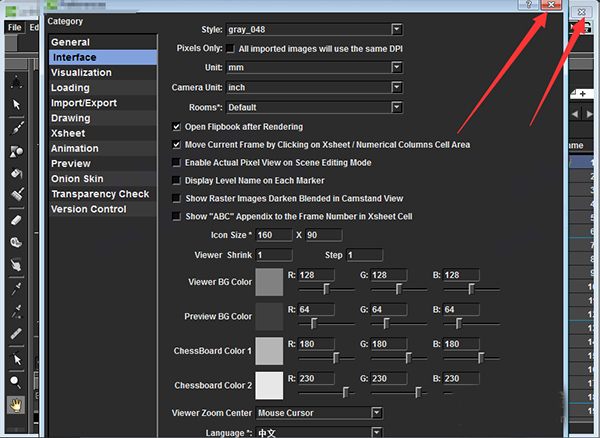Enable Display Level Name on Each Marker
The image size is (600, 438).
pyautogui.click(x=177, y=180)
